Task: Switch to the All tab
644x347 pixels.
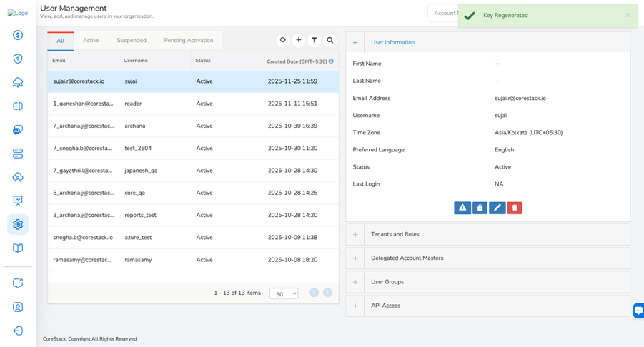Action: (60, 41)
